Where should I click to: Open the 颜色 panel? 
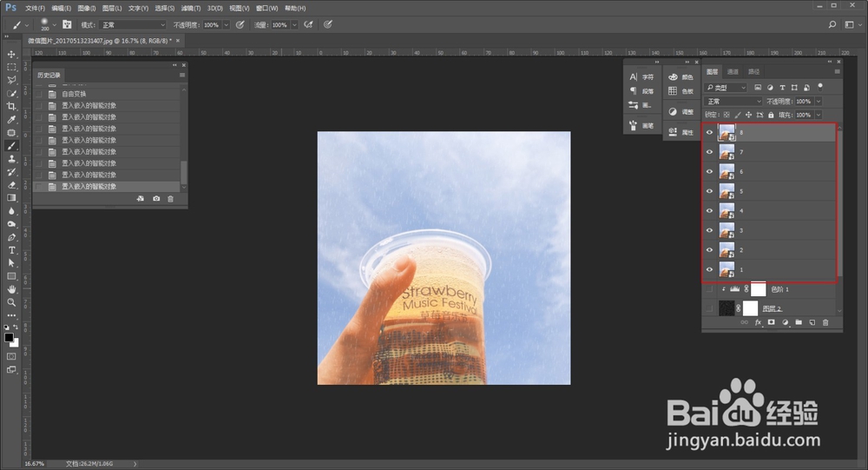tap(681, 77)
